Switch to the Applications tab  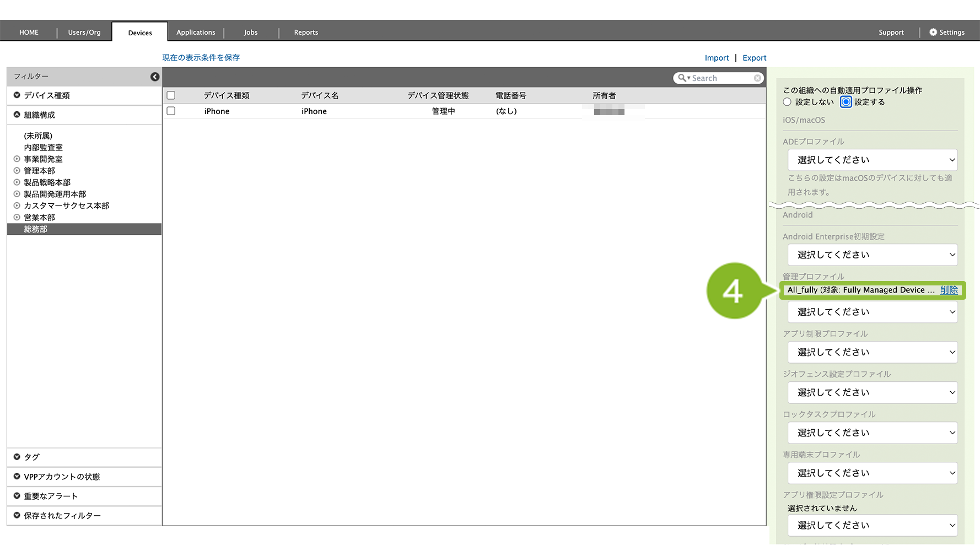[x=196, y=33]
